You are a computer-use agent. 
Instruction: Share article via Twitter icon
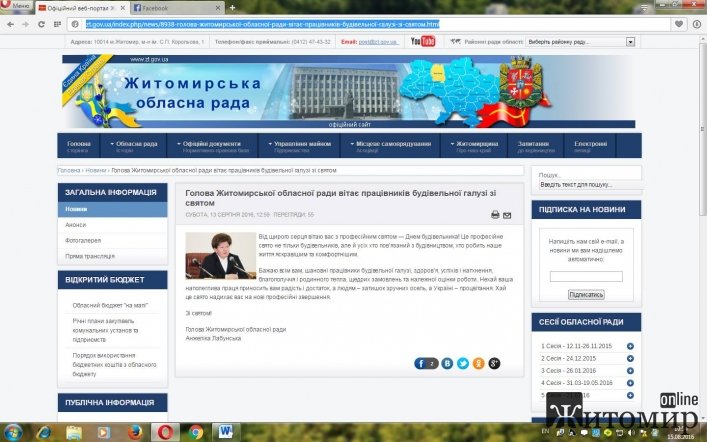pyautogui.click(x=463, y=363)
